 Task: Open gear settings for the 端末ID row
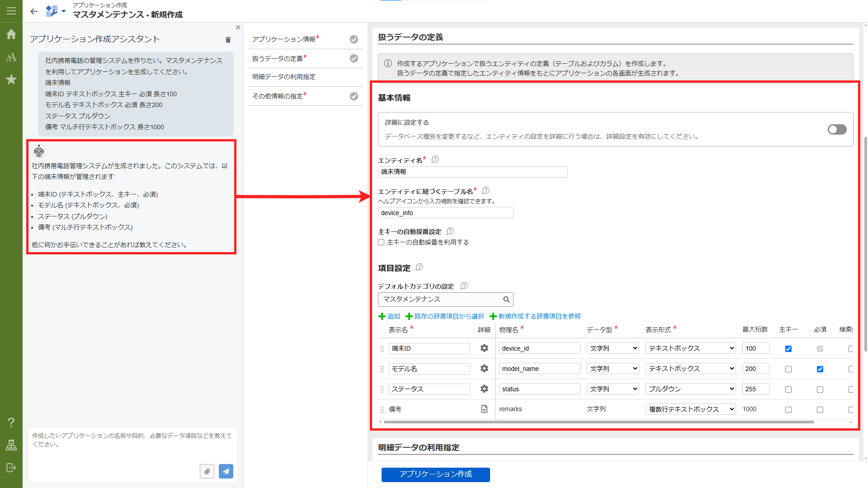(484, 348)
